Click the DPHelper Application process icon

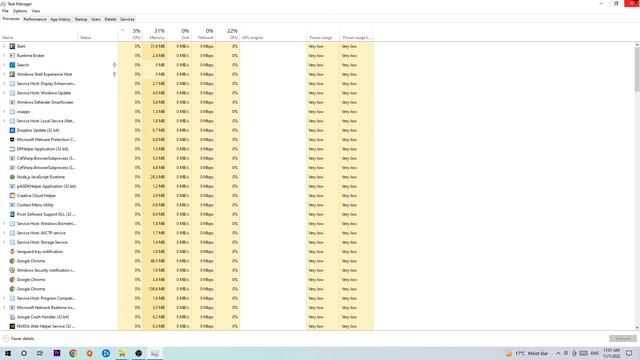12,149
